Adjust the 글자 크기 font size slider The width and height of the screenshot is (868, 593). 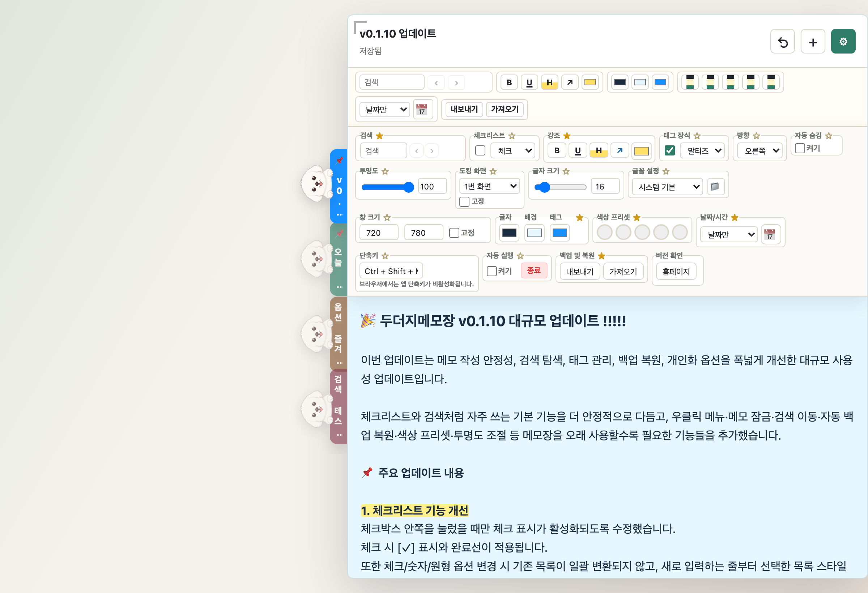click(x=560, y=187)
